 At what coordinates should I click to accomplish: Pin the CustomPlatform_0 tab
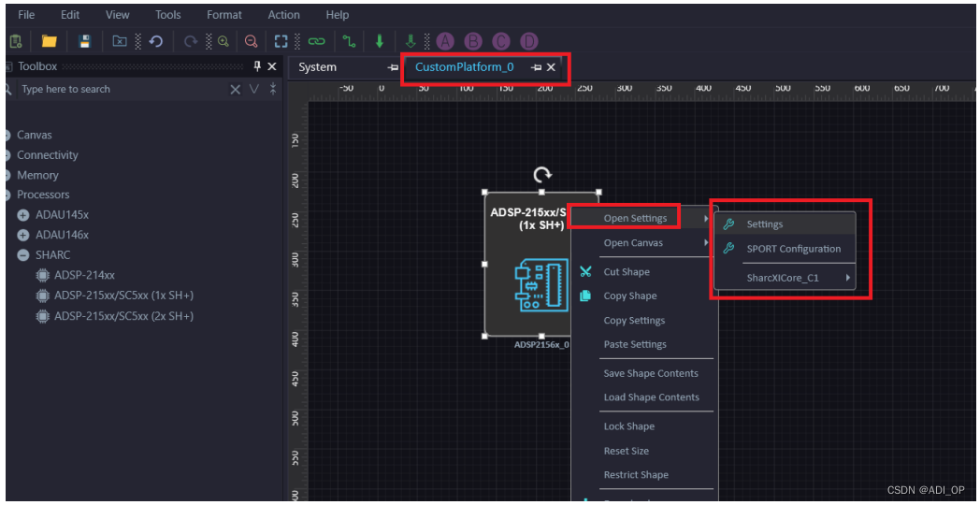[536, 67]
